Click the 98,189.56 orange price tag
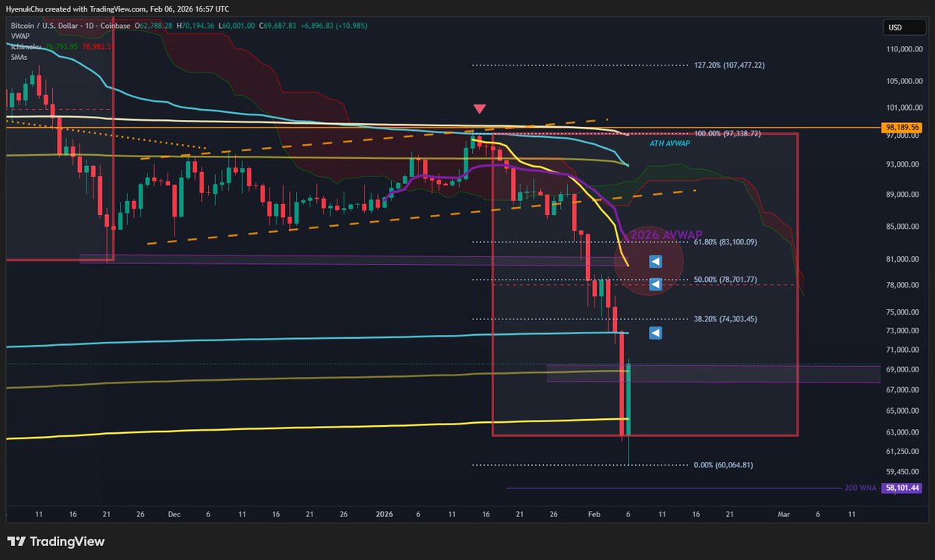Screen dimensions: 935x560 901,127
